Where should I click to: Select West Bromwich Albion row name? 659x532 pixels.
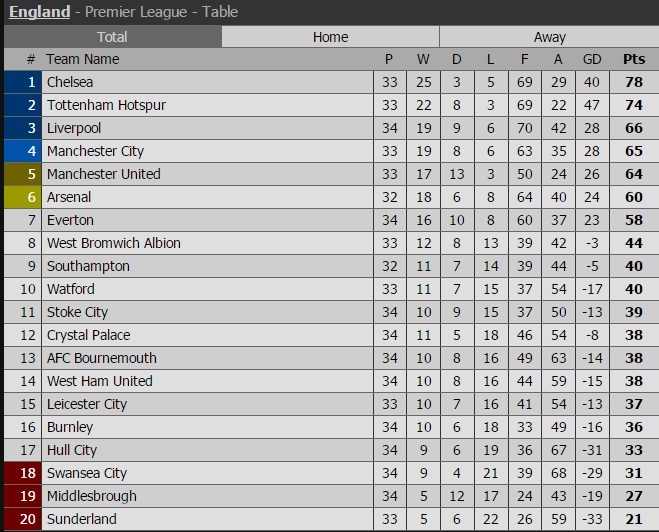pos(113,243)
